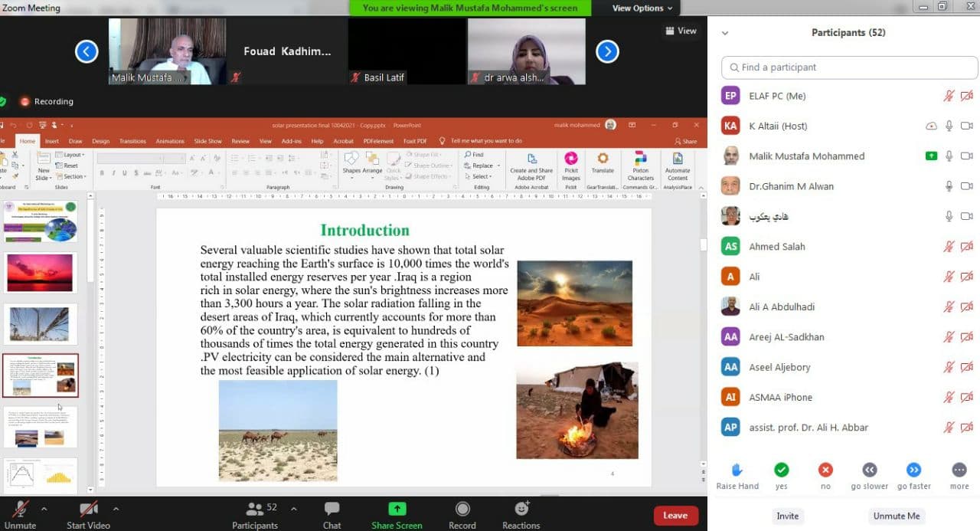Click the Invite button
Screen dimensions: 980x531
pos(787,516)
